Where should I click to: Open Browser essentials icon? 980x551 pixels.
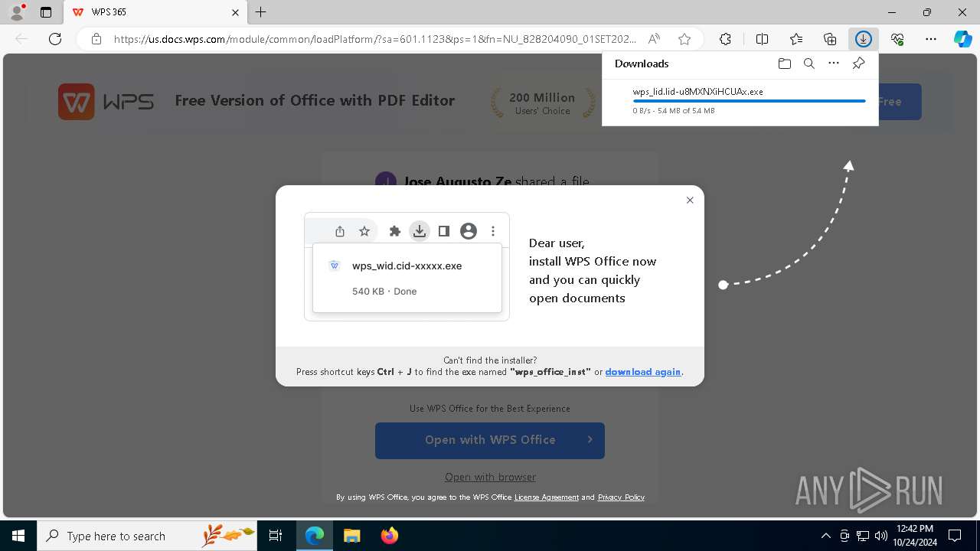(897, 39)
